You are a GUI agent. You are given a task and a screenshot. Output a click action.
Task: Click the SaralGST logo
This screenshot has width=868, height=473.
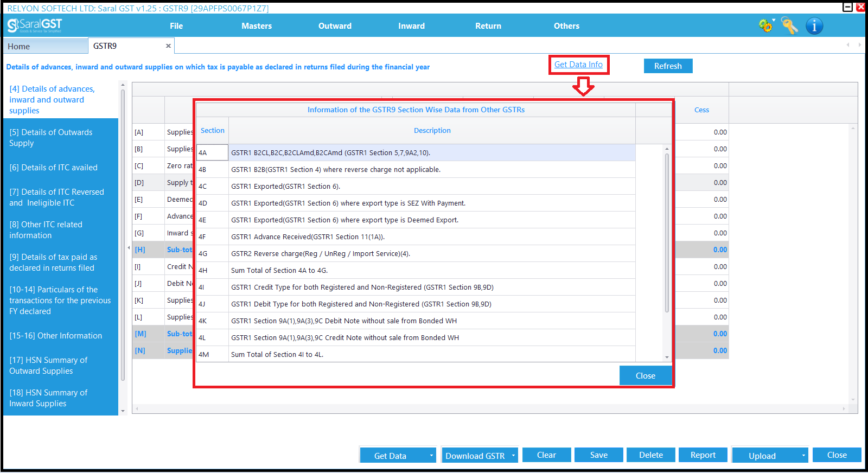point(35,25)
